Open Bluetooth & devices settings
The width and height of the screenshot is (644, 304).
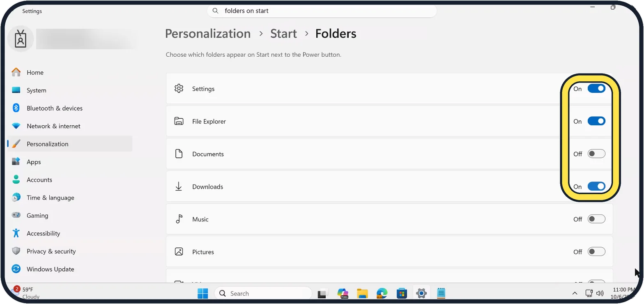[x=70, y=108]
